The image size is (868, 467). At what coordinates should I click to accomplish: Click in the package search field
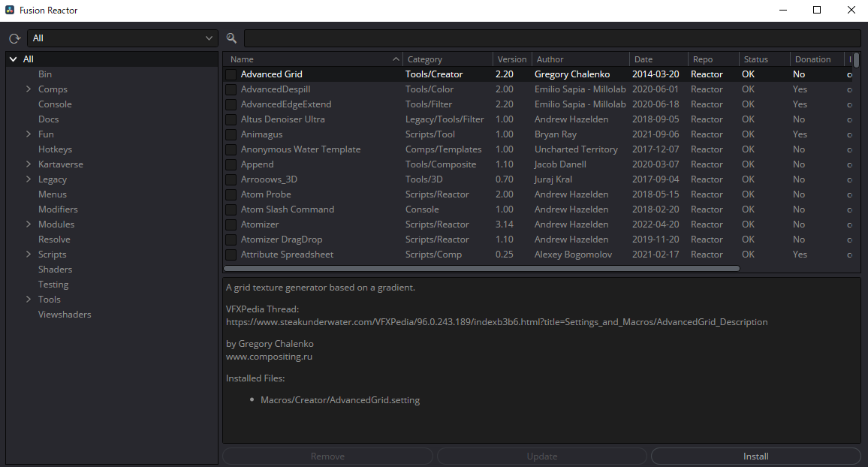click(x=552, y=38)
